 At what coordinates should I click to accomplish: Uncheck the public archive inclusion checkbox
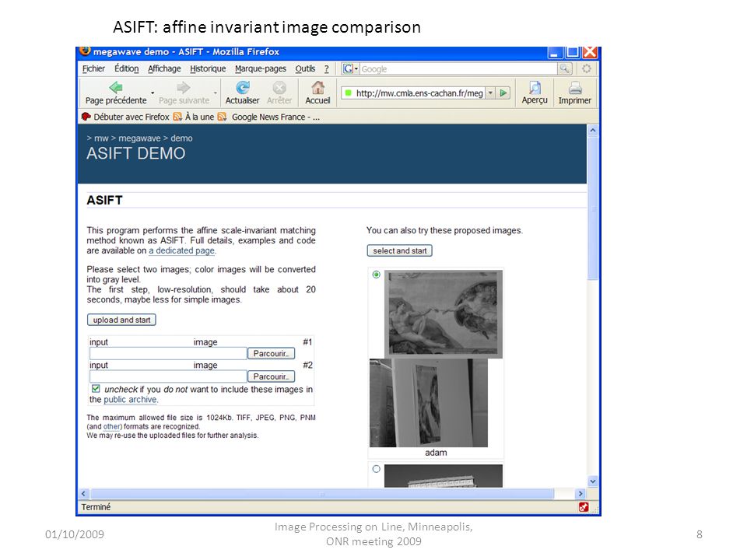pos(96,389)
